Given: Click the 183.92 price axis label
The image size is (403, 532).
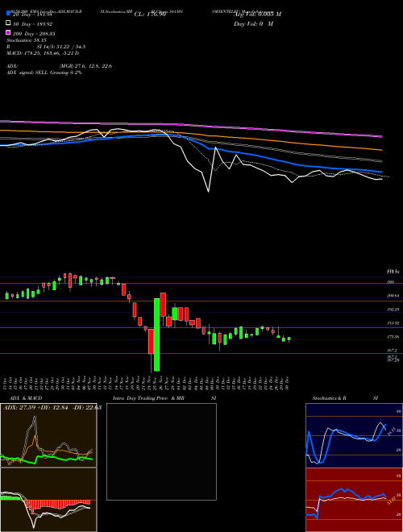Looking at the screenshot, I should coord(393,323).
